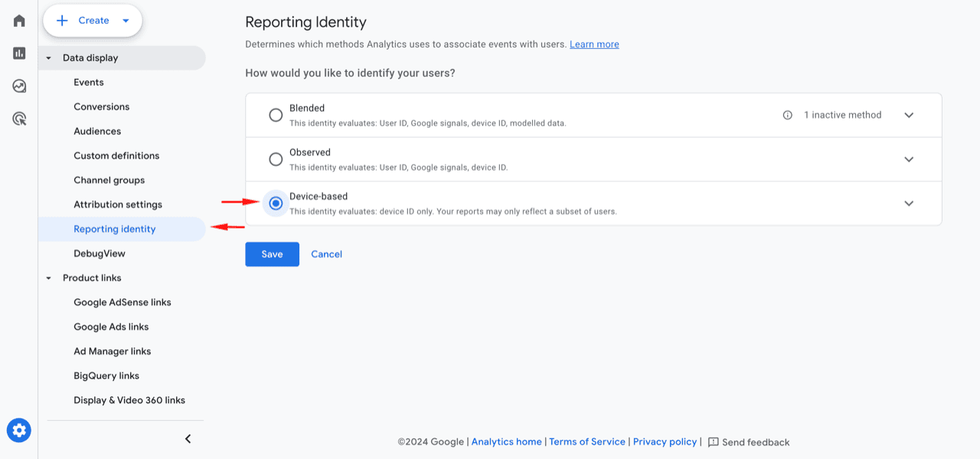Open the Analytics home footer link
980x459 pixels.
tap(506, 442)
